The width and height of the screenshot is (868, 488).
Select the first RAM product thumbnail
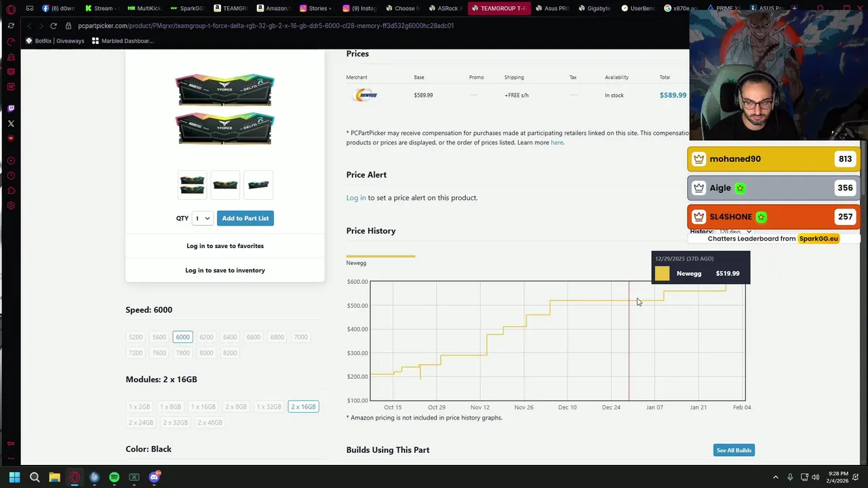coord(192,184)
